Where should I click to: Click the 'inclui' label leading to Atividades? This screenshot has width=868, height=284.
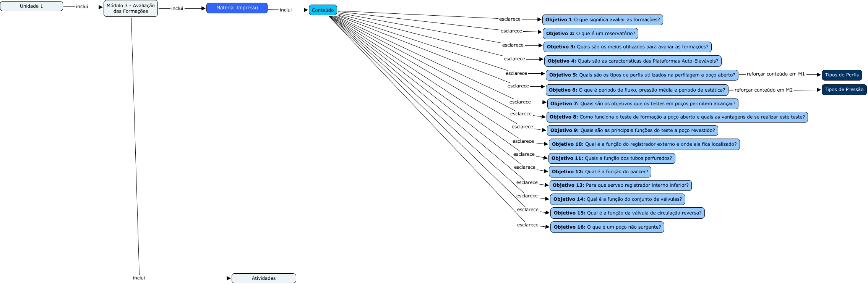(x=139, y=278)
